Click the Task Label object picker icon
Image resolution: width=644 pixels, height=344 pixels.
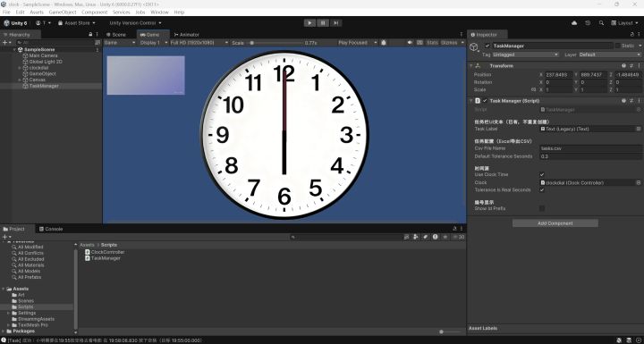[639, 129]
